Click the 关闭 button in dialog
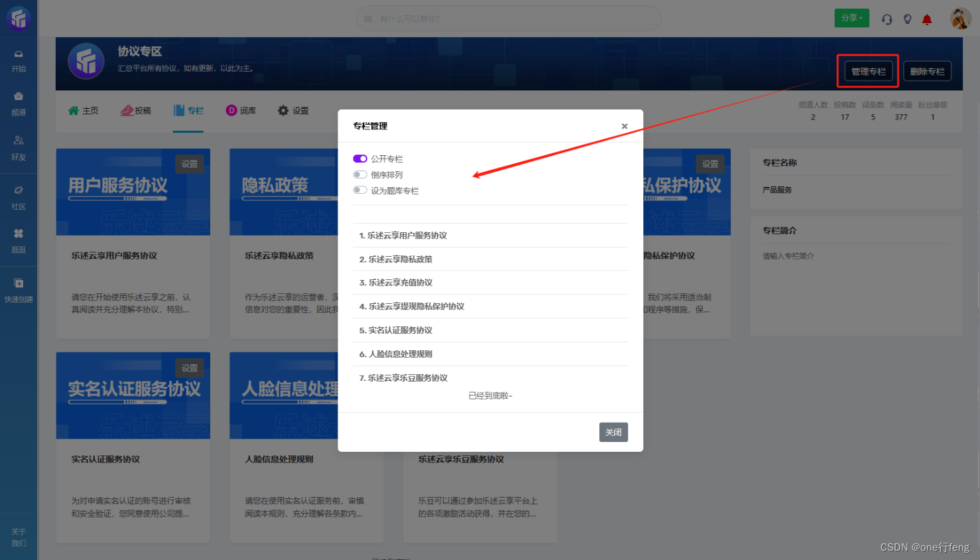 click(x=613, y=432)
